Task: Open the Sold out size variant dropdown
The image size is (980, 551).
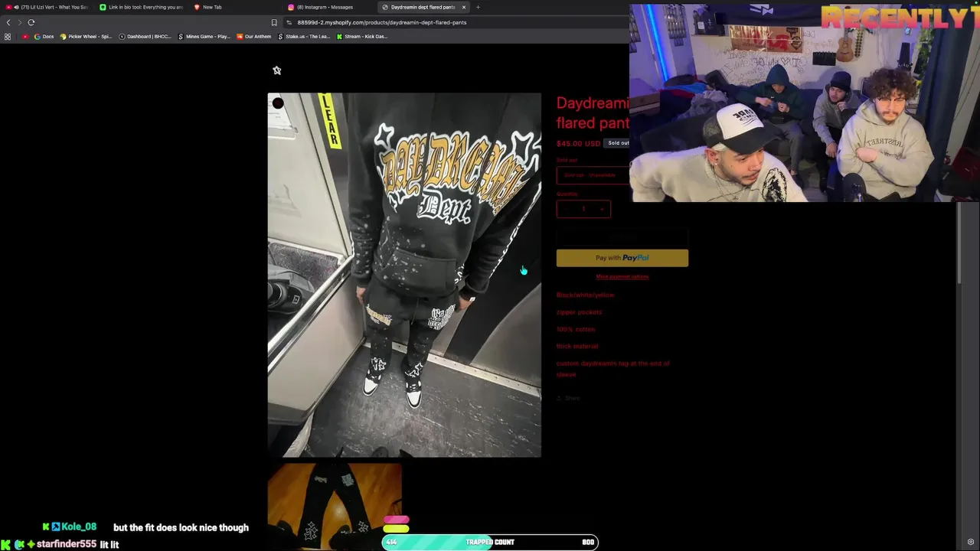Action: [593, 175]
